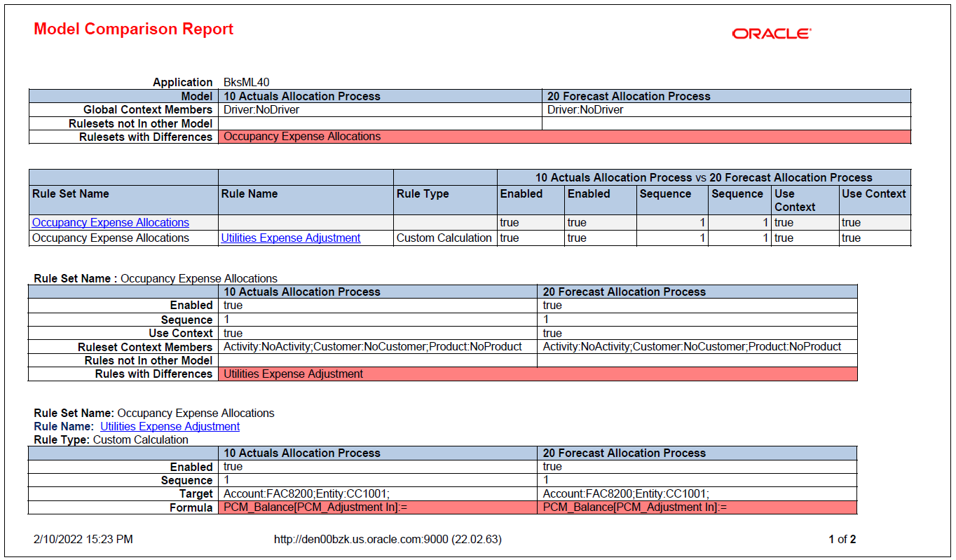Select page indicator 1 of 2
This screenshot has width=956, height=560.
(842, 540)
